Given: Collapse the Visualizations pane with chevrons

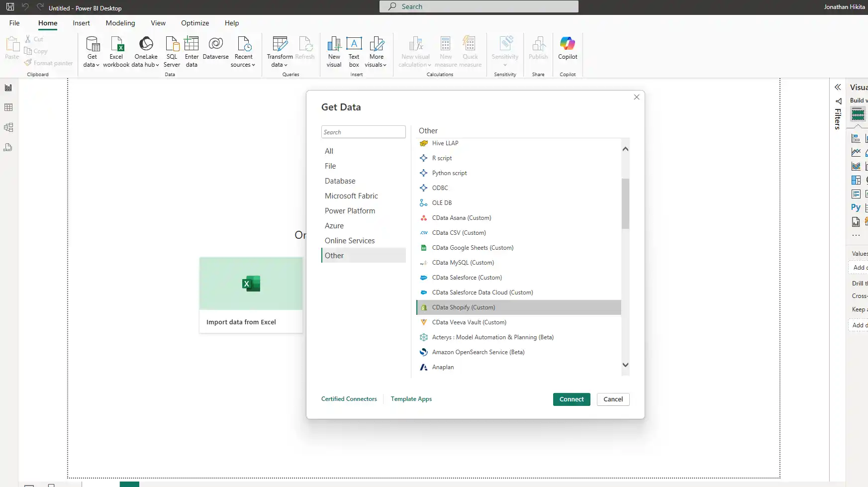Looking at the screenshot, I should click(x=838, y=87).
